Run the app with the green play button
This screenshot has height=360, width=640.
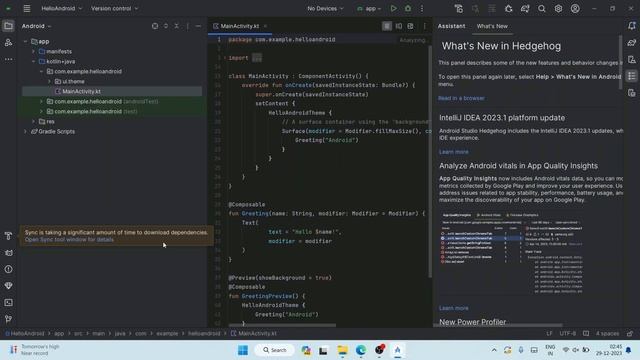click(393, 8)
